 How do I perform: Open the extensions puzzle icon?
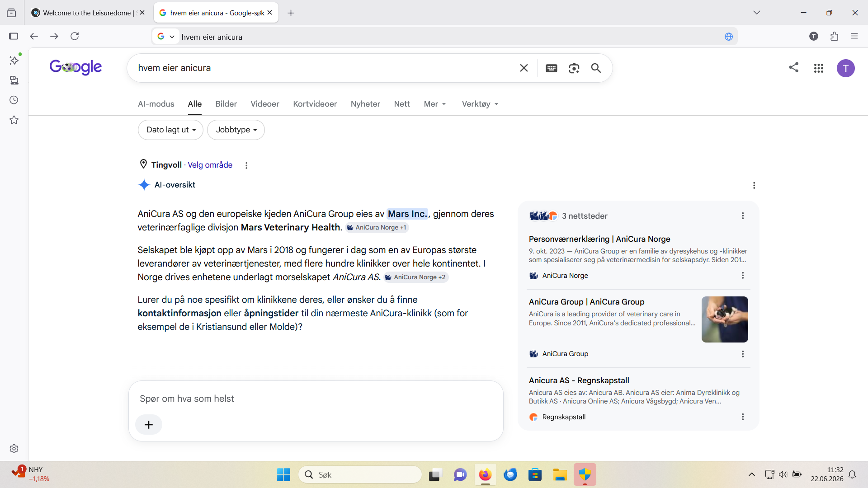[x=835, y=36]
